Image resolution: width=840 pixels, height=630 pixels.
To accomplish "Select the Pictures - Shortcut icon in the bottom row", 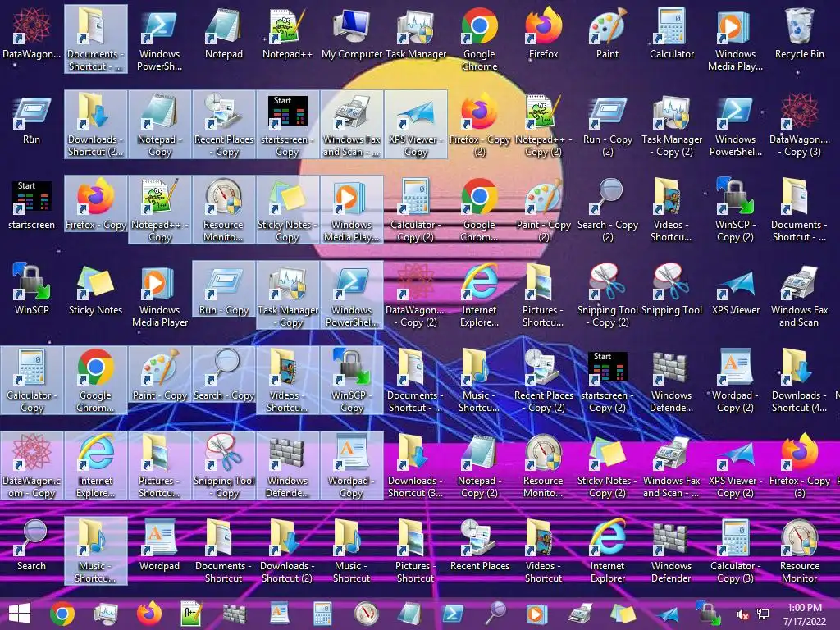I will pyautogui.click(x=415, y=552).
